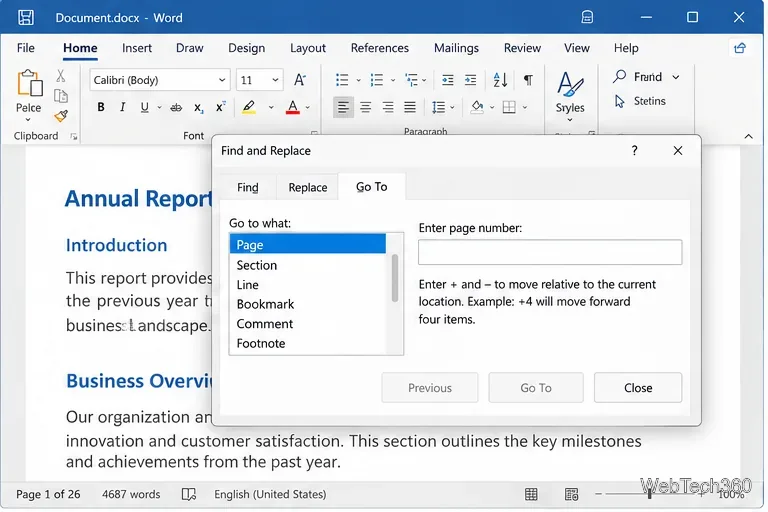768x512 pixels.
Task: Open the References ribbon tab
Action: pyautogui.click(x=380, y=48)
